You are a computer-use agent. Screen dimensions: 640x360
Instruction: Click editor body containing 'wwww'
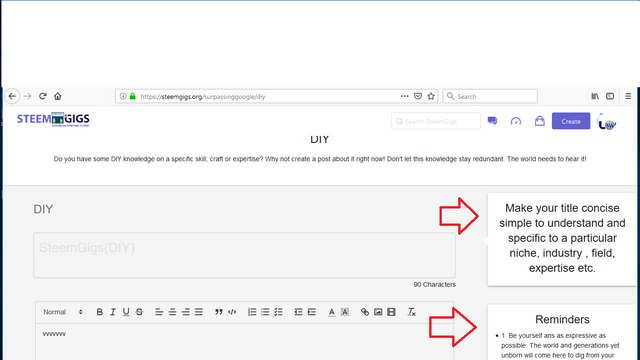click(244, 342)
